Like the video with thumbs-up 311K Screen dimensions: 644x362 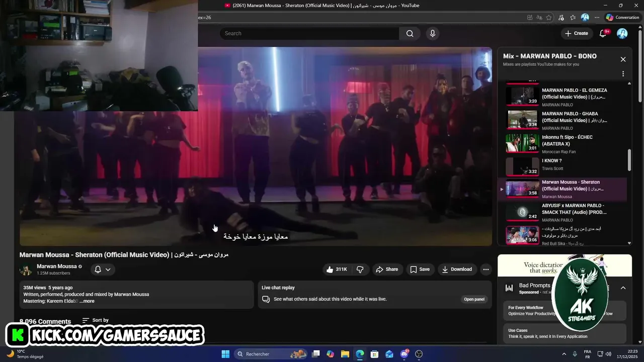click(x=337, y=269)
